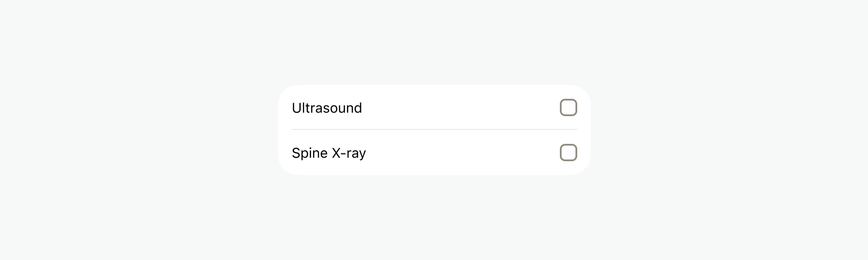Click the Spine X-ray row to toggle it
This screenshot has height=260, width=868.
[434, 152]
